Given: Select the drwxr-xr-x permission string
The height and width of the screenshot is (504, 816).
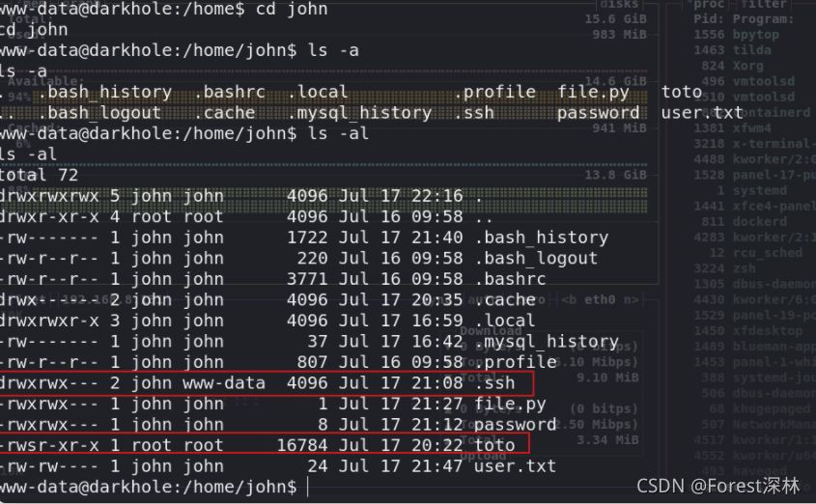Looking at the screenshot, I should 49,217.
